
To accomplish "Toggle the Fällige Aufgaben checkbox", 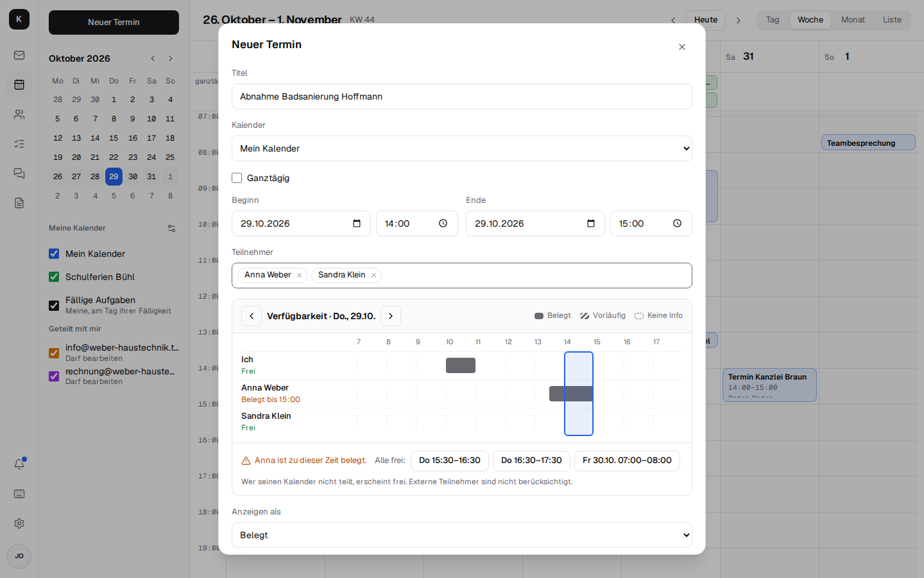I will [54, 305].
